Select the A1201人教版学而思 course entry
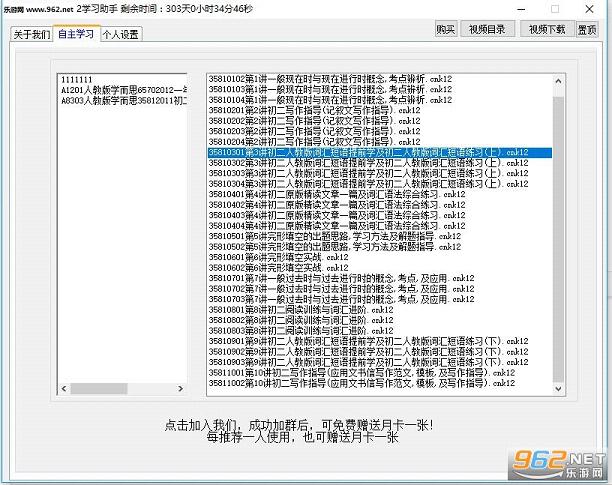 pyautogui.click(x=123, y=91)
